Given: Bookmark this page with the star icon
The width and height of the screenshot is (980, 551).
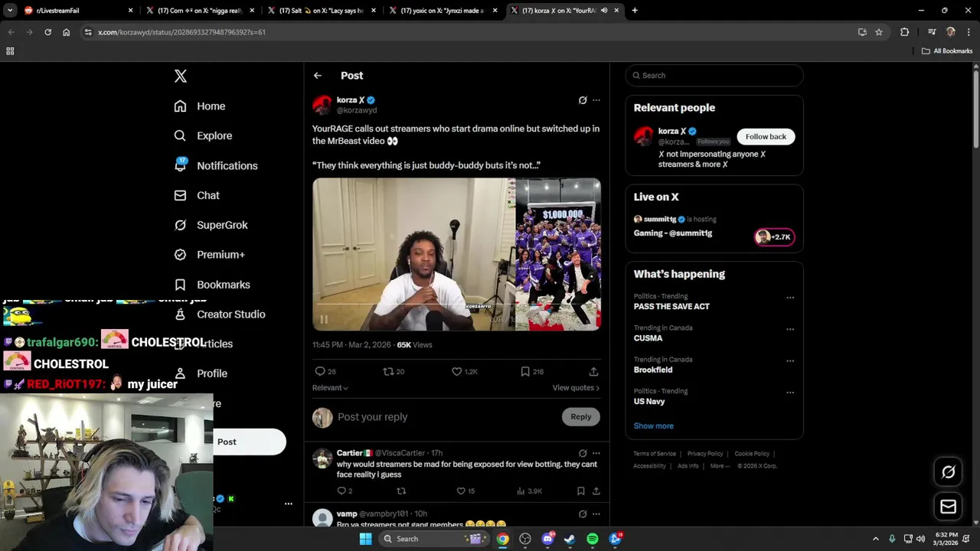Looking at the screenshot, I should (879, 32).
